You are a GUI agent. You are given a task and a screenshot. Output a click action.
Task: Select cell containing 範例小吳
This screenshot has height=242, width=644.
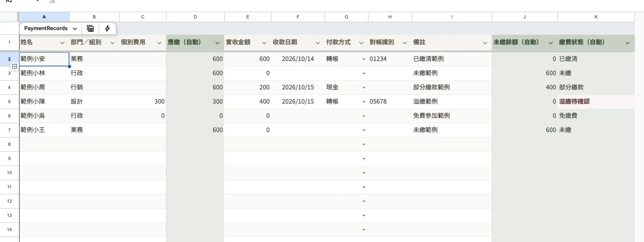coord(44,116)
